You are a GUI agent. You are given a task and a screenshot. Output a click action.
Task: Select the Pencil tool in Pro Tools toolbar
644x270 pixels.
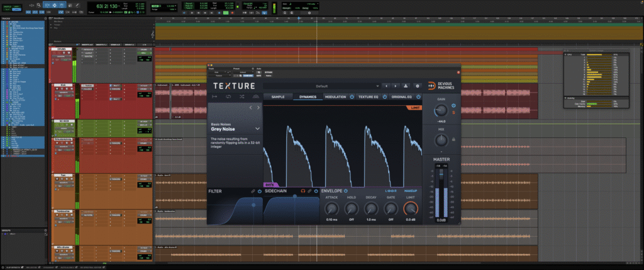(x=77, y=5)
